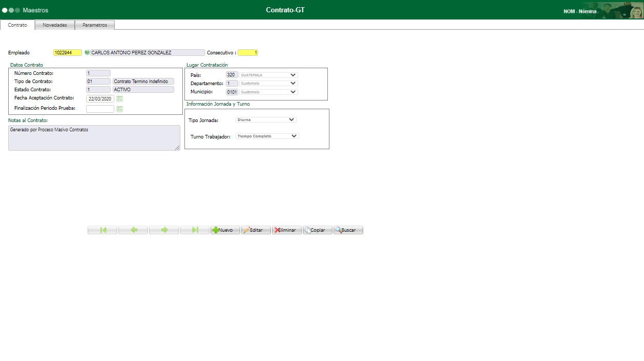644x361 pixels.
Task: Open the País dropdown showing GUATEMALA
Action: tap(268, 75)
